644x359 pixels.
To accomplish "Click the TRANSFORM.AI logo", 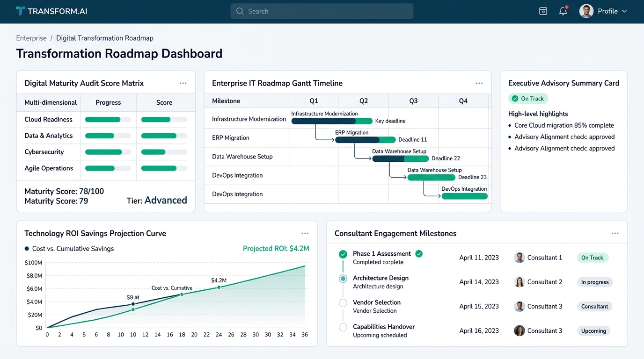I will (x=51, y=11).
